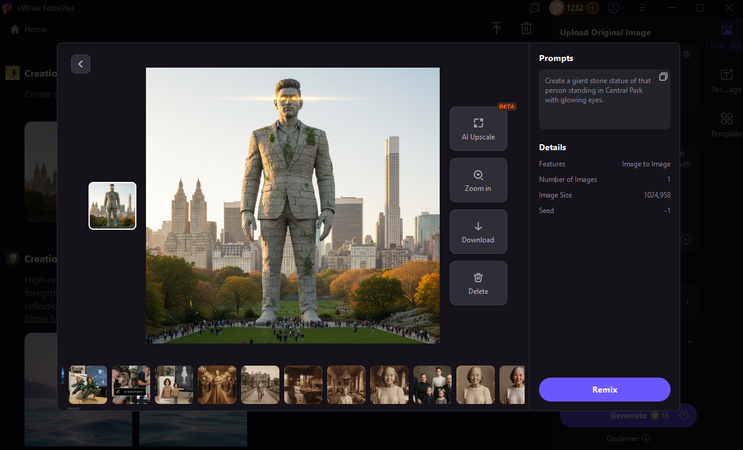Open the user account profile icon
The width and height of the screenshot is (743, 450).
click(614, 8)
